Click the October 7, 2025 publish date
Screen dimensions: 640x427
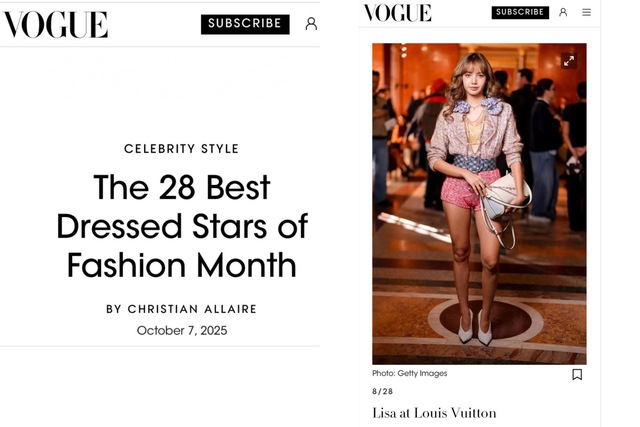tap(182, 330)
